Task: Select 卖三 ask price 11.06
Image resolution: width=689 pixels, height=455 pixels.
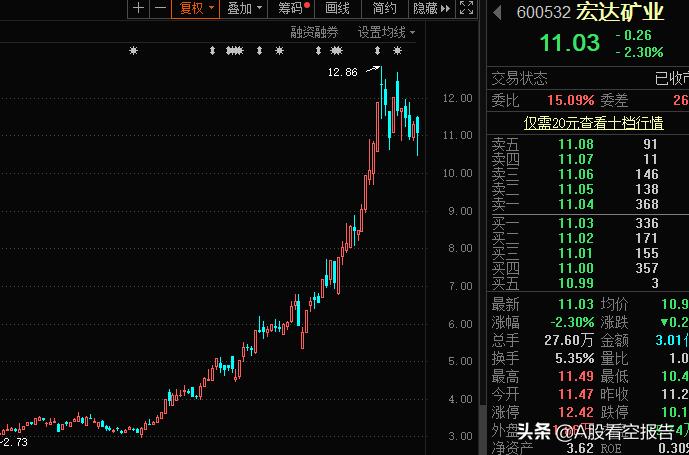Action: pos(576,175)
